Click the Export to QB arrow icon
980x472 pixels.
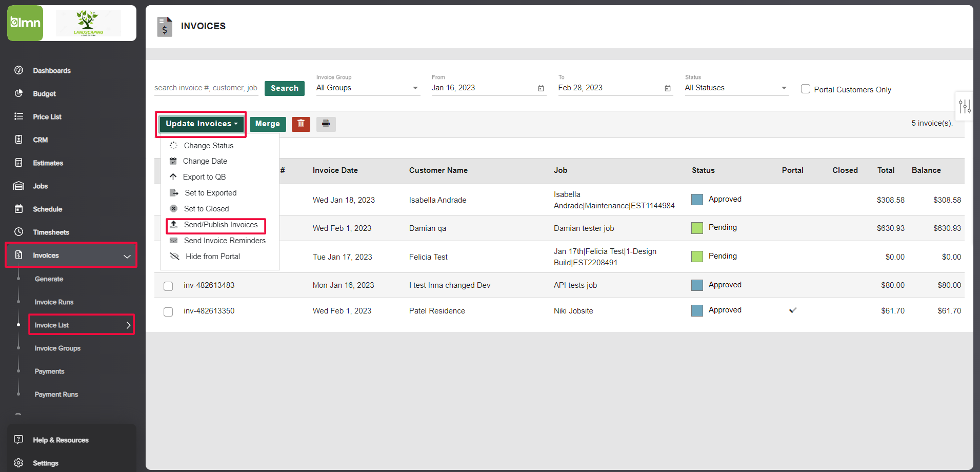point(173,177)
